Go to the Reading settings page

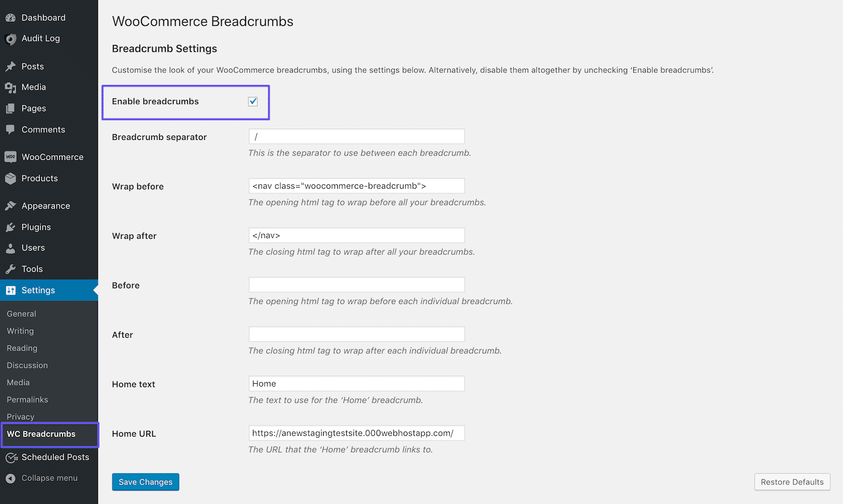tap(21, 348)
